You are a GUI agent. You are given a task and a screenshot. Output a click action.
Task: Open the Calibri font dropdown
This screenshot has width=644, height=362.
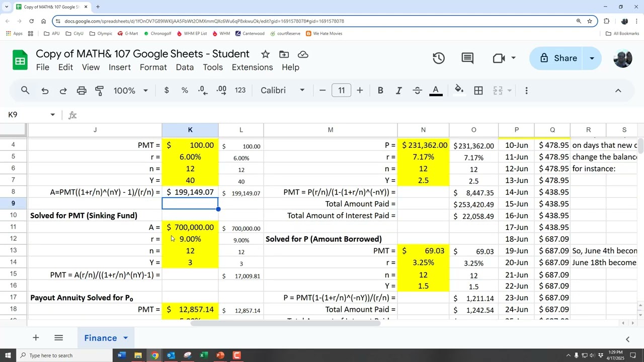283,90
